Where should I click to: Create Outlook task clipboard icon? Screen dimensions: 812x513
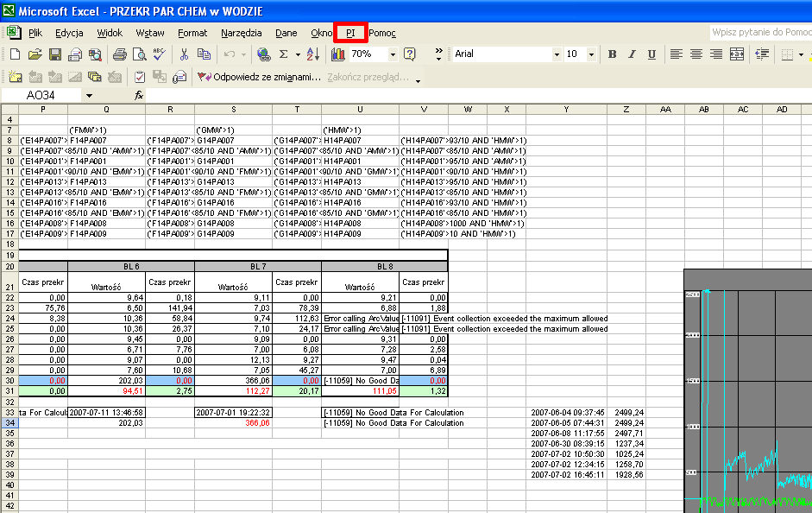pos(139,77)
